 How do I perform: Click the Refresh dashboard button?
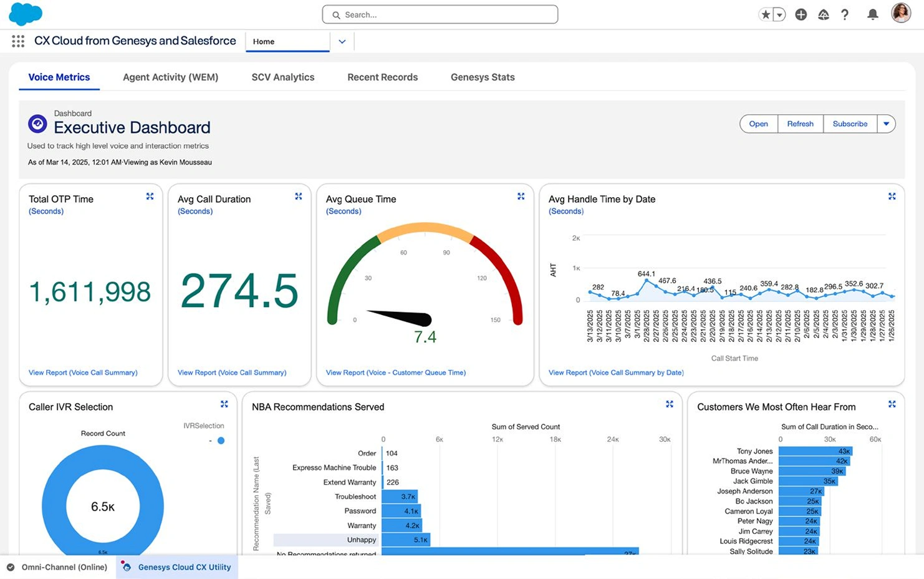click(800, 124)
